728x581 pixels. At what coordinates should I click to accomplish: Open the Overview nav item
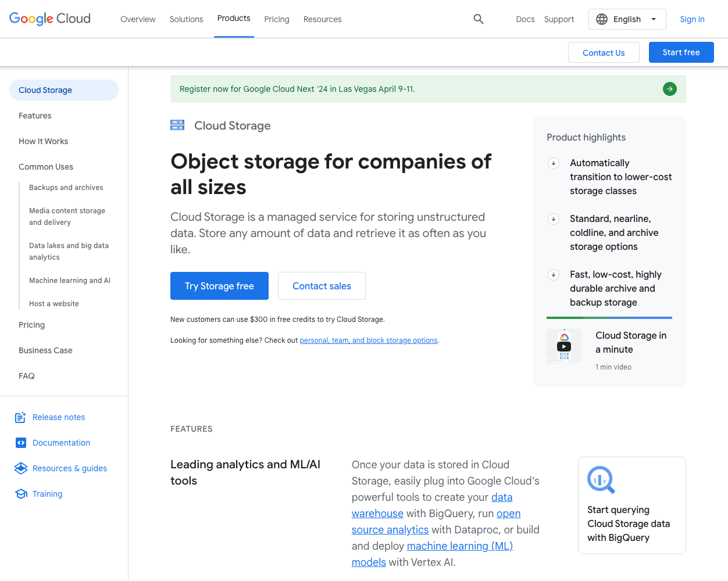coord(138,19)
